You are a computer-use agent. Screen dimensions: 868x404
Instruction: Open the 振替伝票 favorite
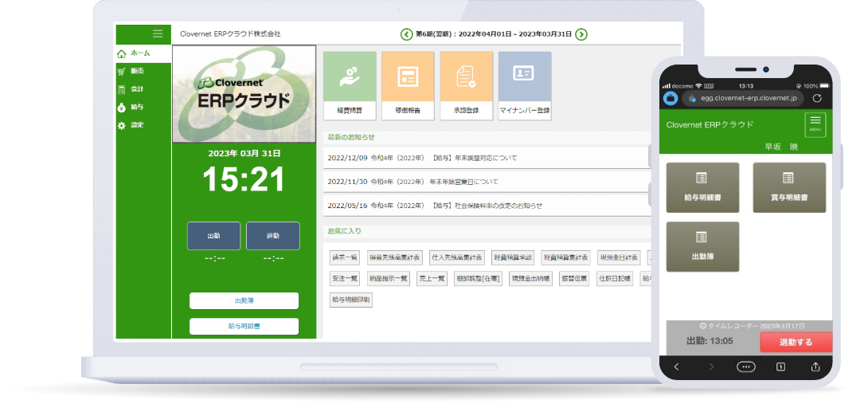(x=575, y=279)
